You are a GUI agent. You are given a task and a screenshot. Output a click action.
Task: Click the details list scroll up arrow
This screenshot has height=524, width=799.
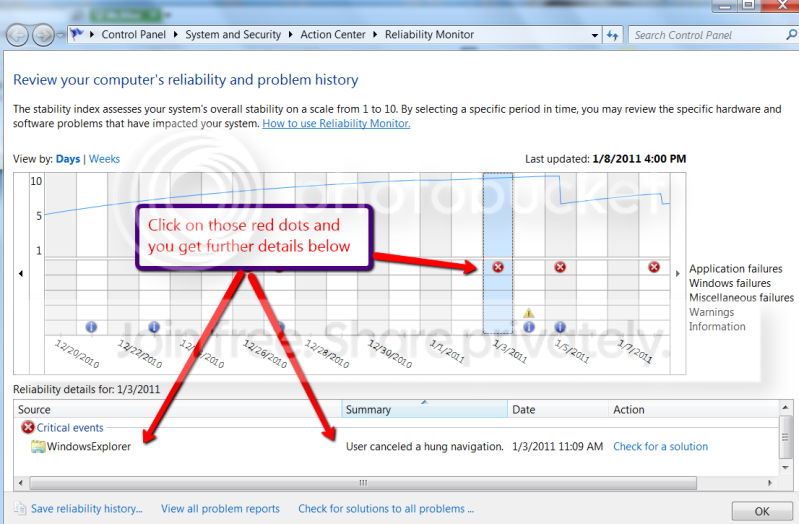[x=785, y=407]
